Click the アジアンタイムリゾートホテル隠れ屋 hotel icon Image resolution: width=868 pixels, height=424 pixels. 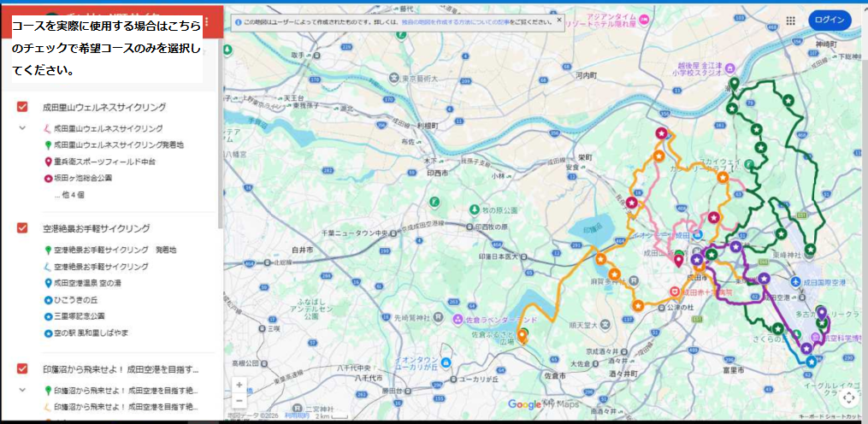(645, 20)
